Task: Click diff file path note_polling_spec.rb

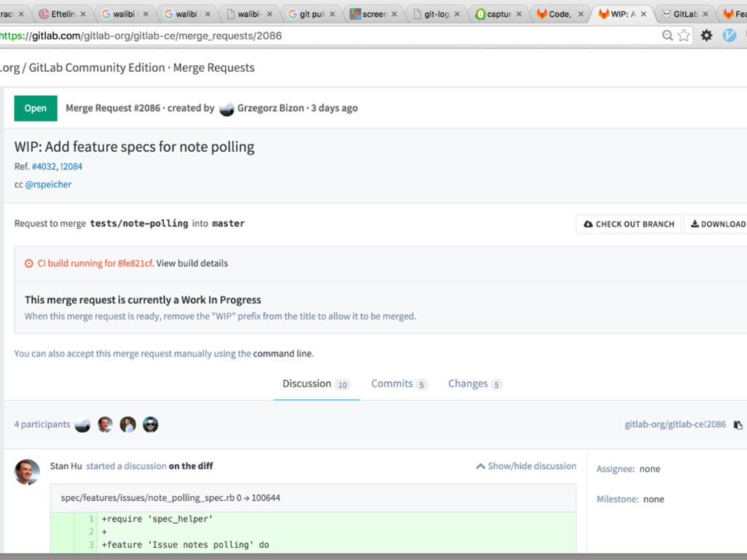Action: click(147, 498)
